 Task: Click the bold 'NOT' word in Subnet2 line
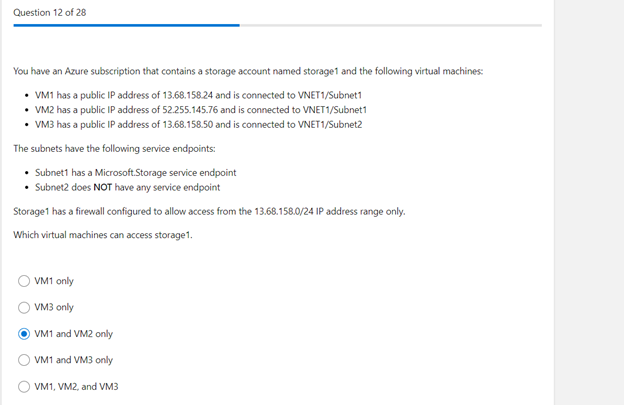103,187
